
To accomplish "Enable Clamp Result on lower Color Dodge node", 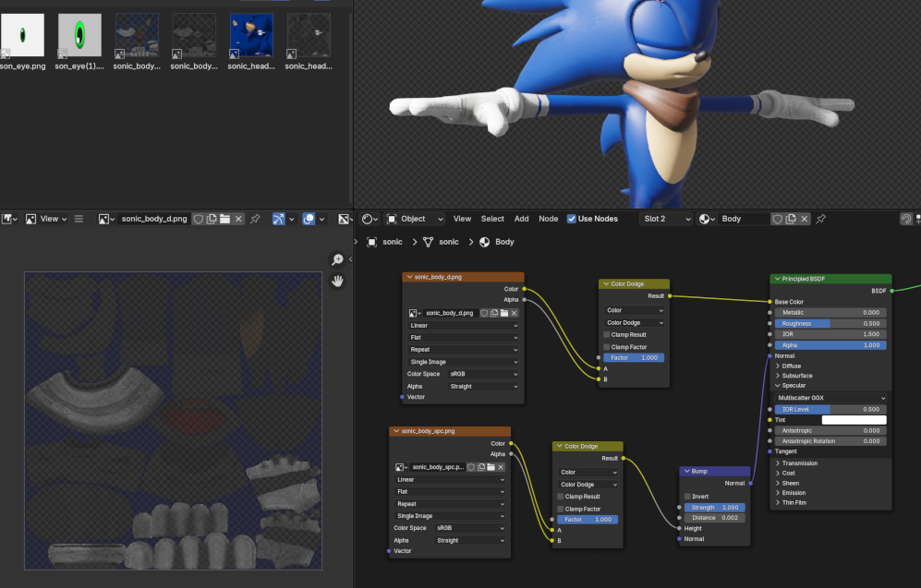I will [x=561, y=497].
